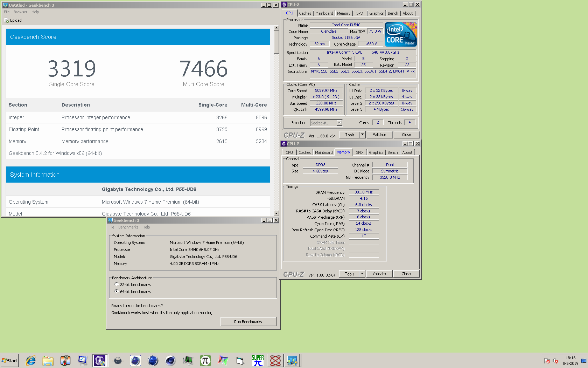588x368 pixels.
Task: Click the colorful triangle shapes taskbar icon
Action: click(223, 360)
